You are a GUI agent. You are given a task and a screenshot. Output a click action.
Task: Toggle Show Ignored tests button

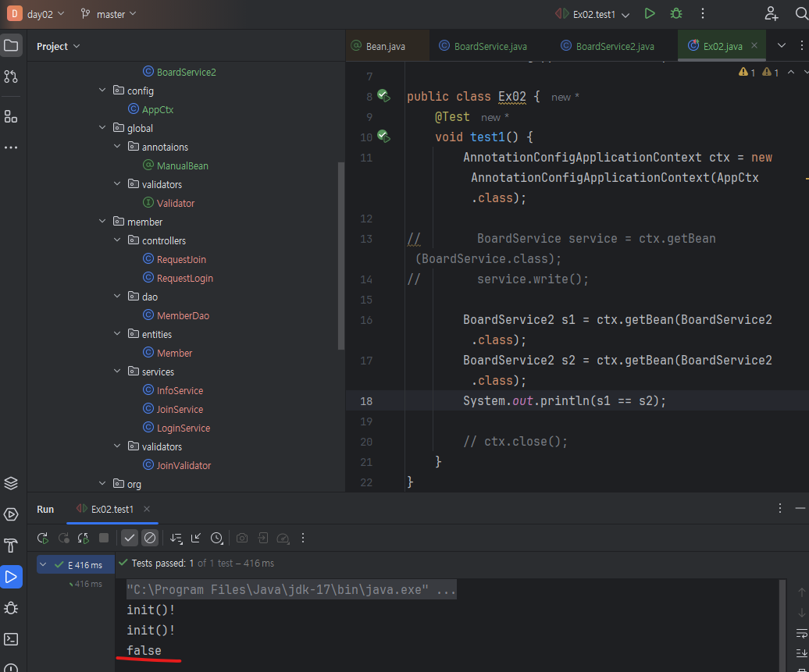coord(150,538)
